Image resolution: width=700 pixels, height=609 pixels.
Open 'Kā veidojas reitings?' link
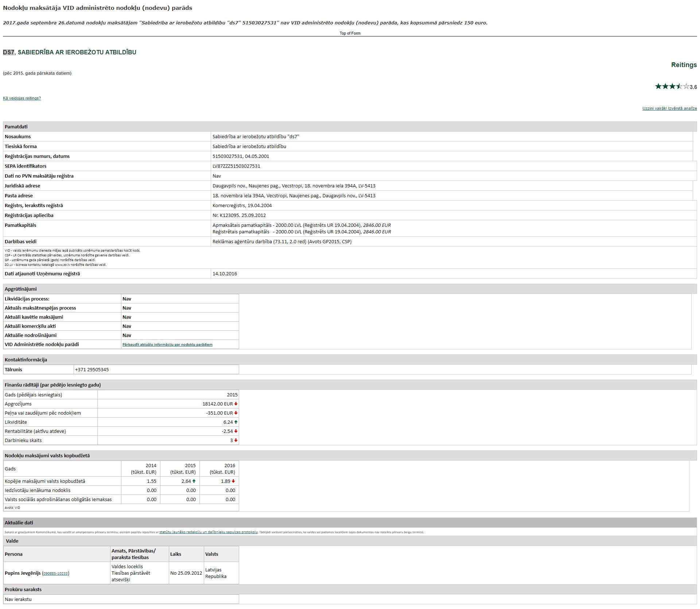click(22, 98)
